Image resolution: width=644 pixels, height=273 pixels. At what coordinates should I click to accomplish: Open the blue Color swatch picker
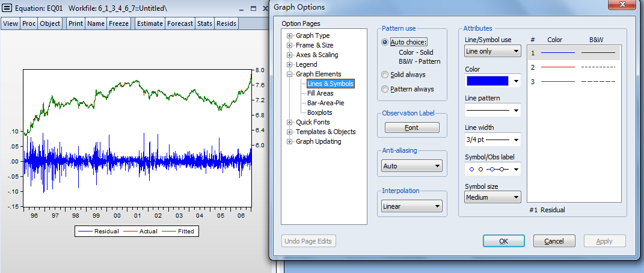(x=492, y=81)
